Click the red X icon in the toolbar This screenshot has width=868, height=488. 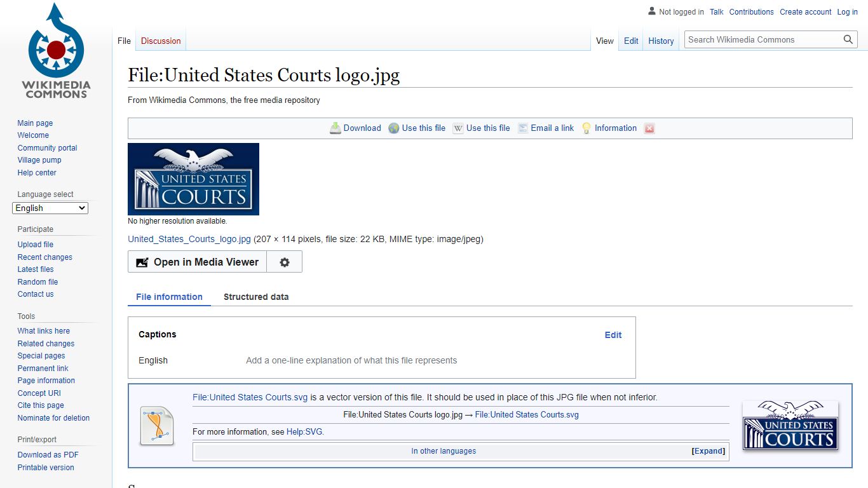click(649, 128)
